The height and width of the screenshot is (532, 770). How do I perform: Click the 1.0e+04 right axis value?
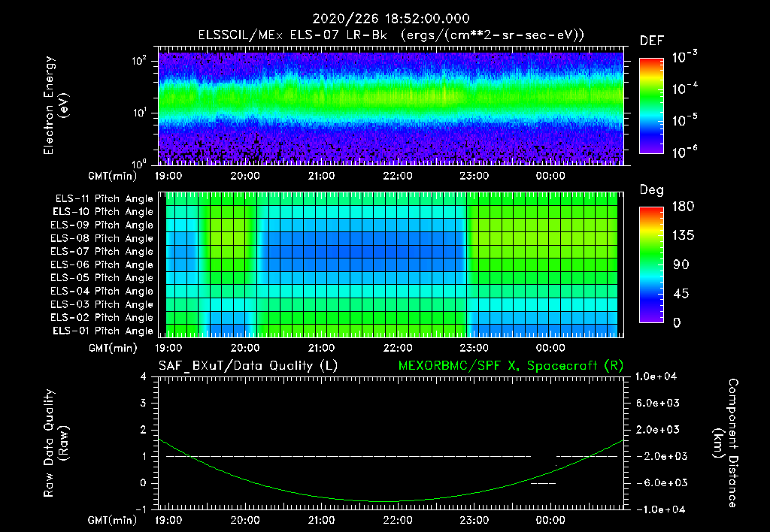pyautogui.click(x=656, y=376)
